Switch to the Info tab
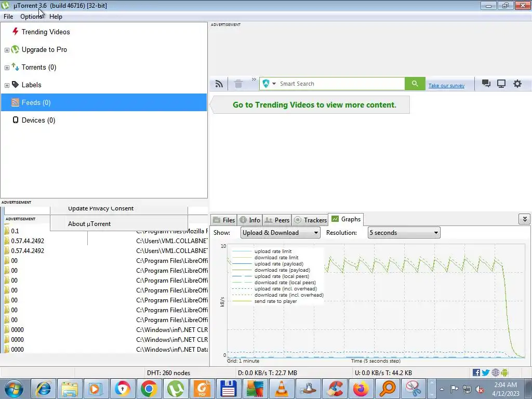The width and height of the screenshot is (532, 399). pos(250,220)
